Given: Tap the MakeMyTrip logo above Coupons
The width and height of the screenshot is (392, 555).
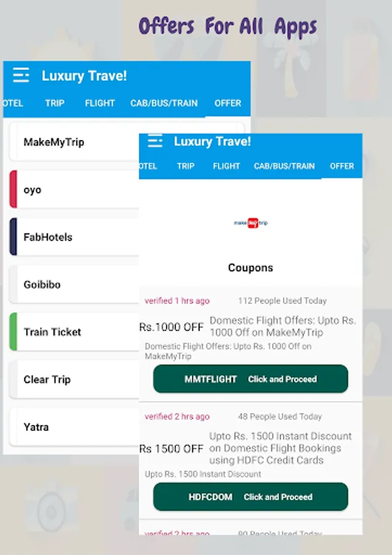Looking at the screenshot, I should (x=250, y=223).
